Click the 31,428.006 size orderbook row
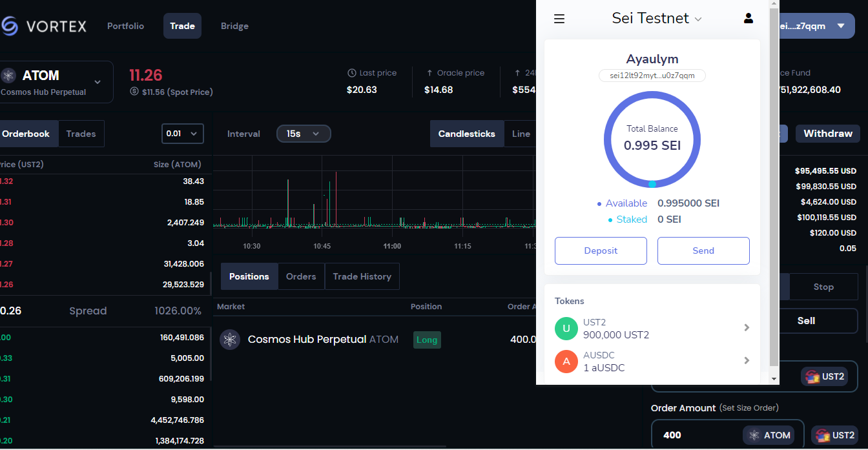Screen dimensions: 868x450 pyautogui.click(x=103, y=264)
